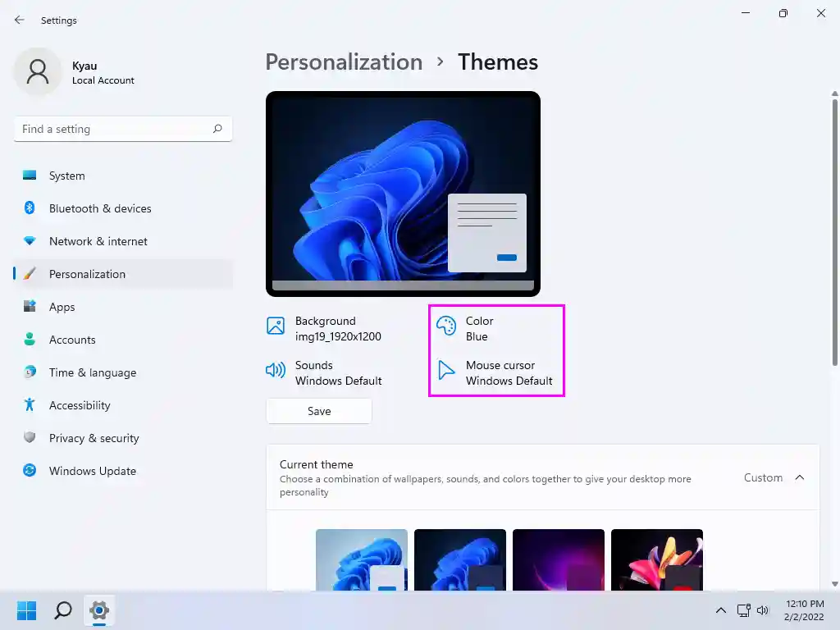
Task: Go back with the Settings back arrow
Action: point(20,20)
